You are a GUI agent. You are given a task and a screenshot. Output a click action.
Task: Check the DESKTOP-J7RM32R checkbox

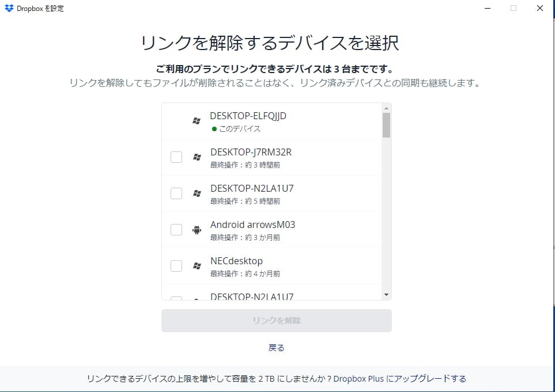pos(176,157)
